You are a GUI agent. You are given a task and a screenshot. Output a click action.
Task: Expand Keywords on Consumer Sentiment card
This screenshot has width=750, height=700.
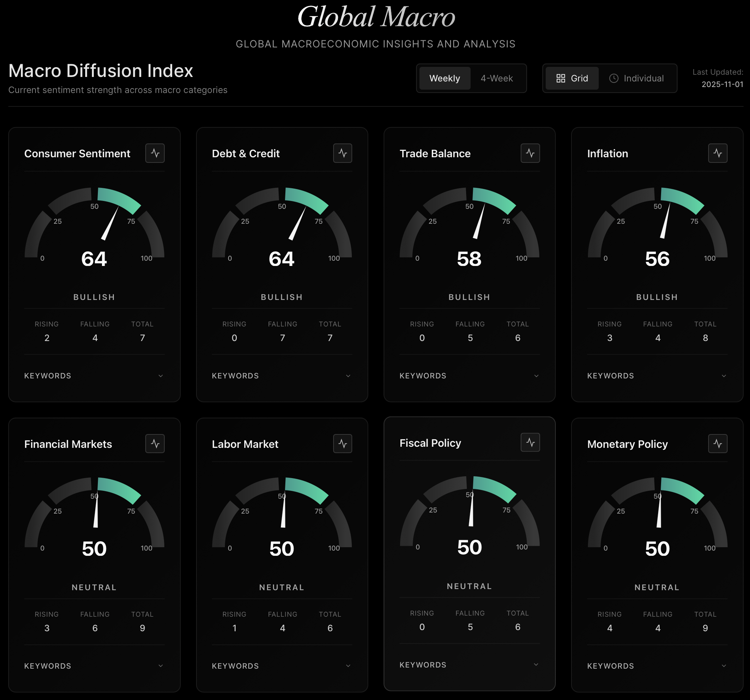point(93,375)
